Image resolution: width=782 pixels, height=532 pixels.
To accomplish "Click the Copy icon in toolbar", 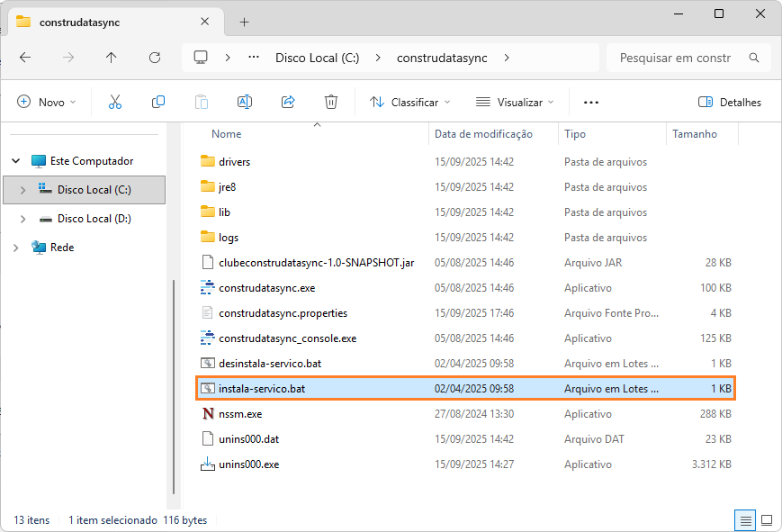I will pos(158,103).
